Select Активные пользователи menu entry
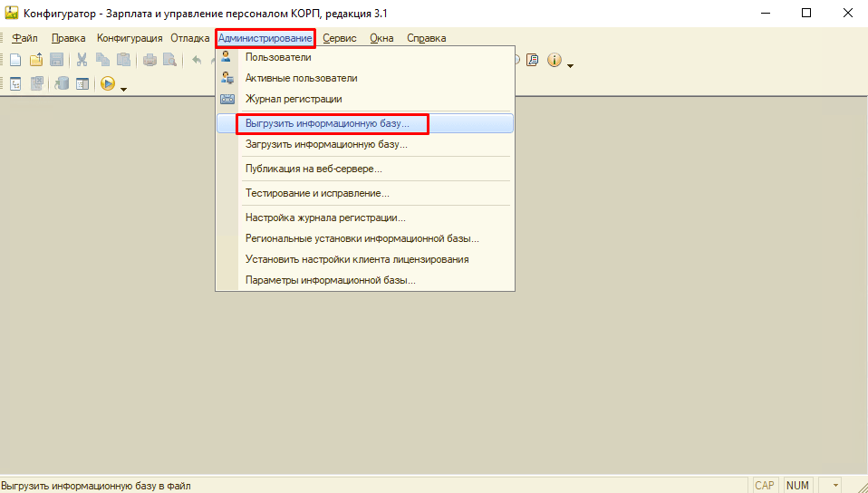 point(365,78)
